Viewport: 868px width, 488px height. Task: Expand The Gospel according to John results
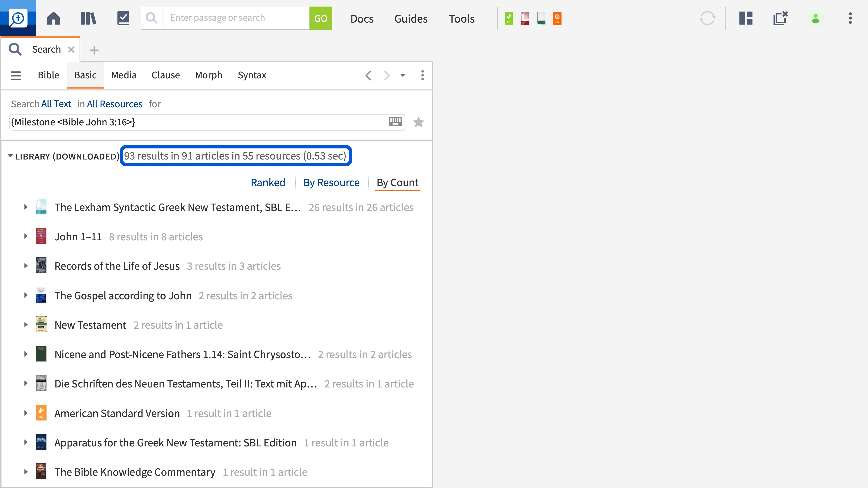26,295
